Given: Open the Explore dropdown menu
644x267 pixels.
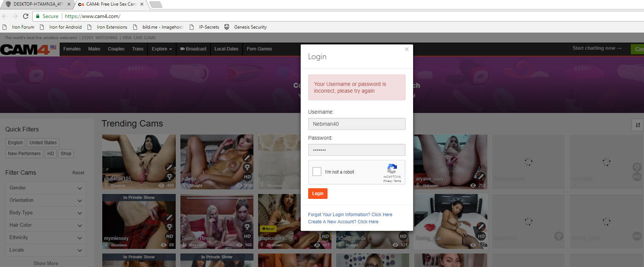Looking at the screenshot, I should [x=161, y=49].
